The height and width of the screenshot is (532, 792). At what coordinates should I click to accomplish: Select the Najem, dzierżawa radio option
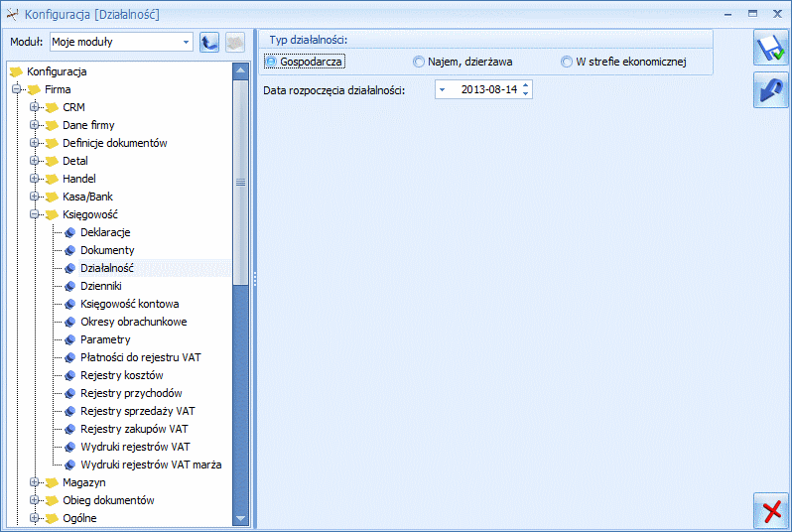point(462,62)
